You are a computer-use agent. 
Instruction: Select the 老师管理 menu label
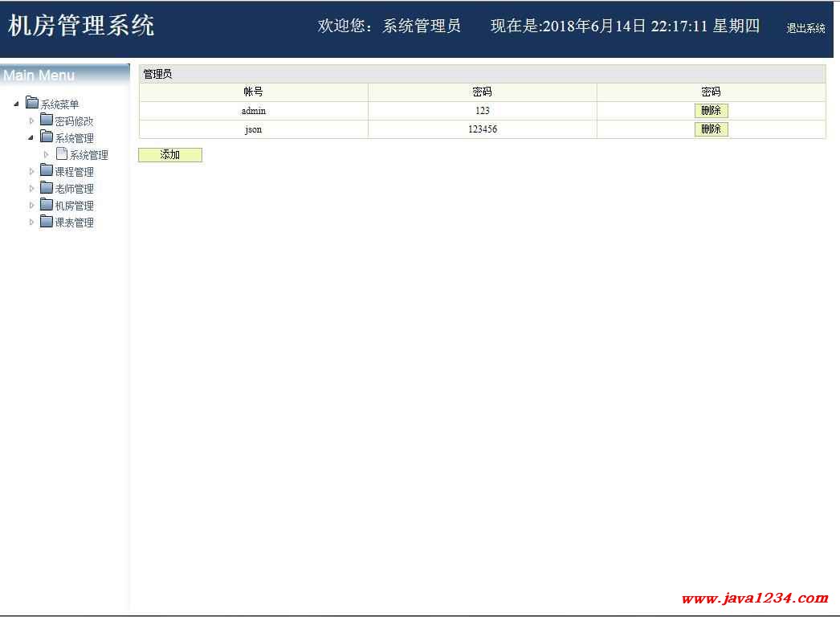tap(74, 189)
